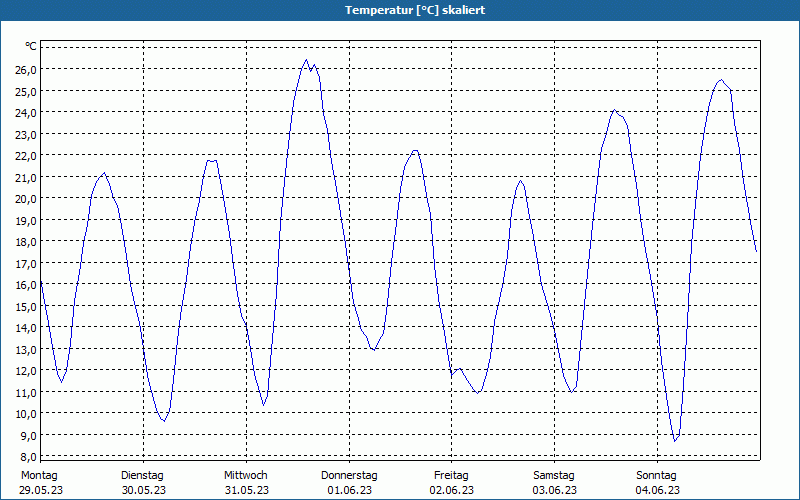
Task: Click the Freitag day label
Action: coord(452,475)
